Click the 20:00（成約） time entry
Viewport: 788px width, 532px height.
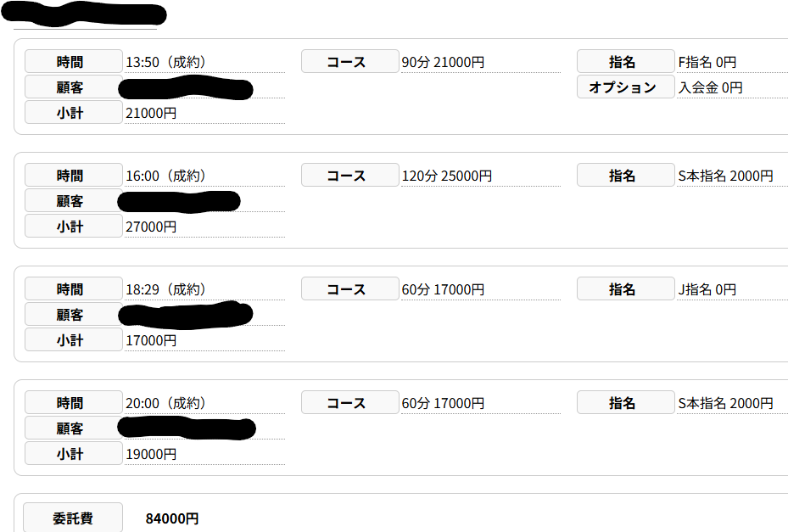point(166,403)
